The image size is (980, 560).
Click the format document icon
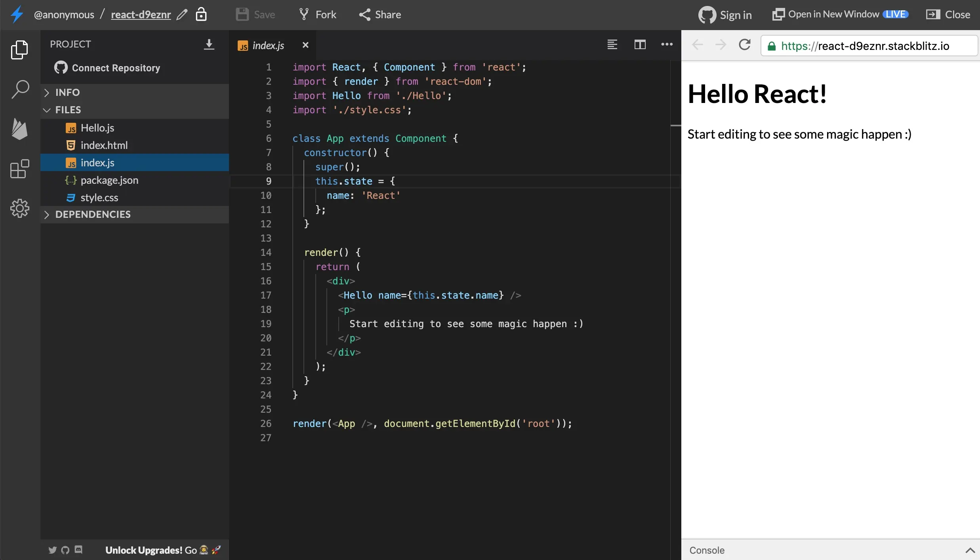612,44
